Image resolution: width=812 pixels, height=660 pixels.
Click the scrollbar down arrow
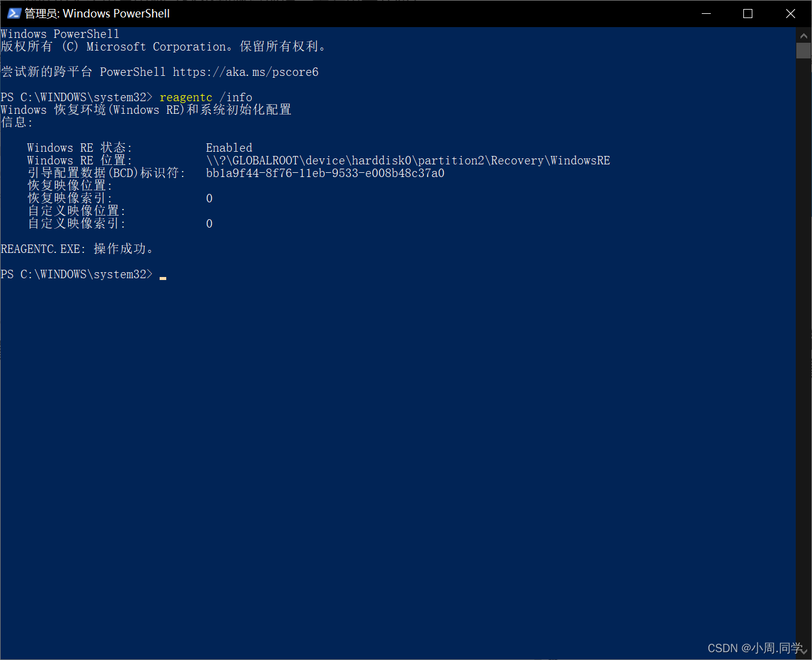pos(804,652)
